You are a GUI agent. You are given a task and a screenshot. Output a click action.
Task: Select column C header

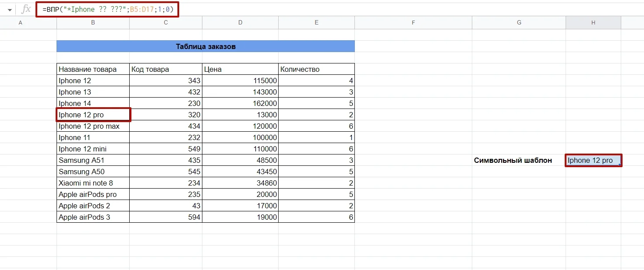pos(166,22)
